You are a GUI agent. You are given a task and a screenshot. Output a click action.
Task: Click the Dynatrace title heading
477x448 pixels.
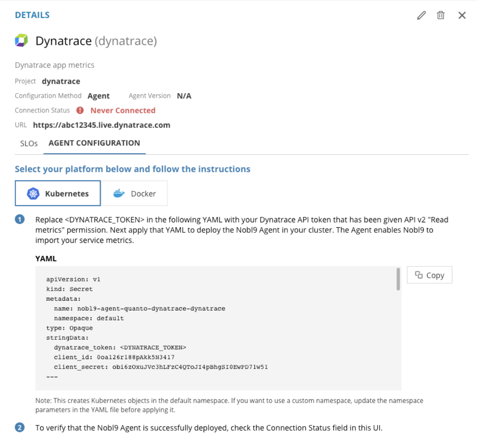(x=96, y=41)
